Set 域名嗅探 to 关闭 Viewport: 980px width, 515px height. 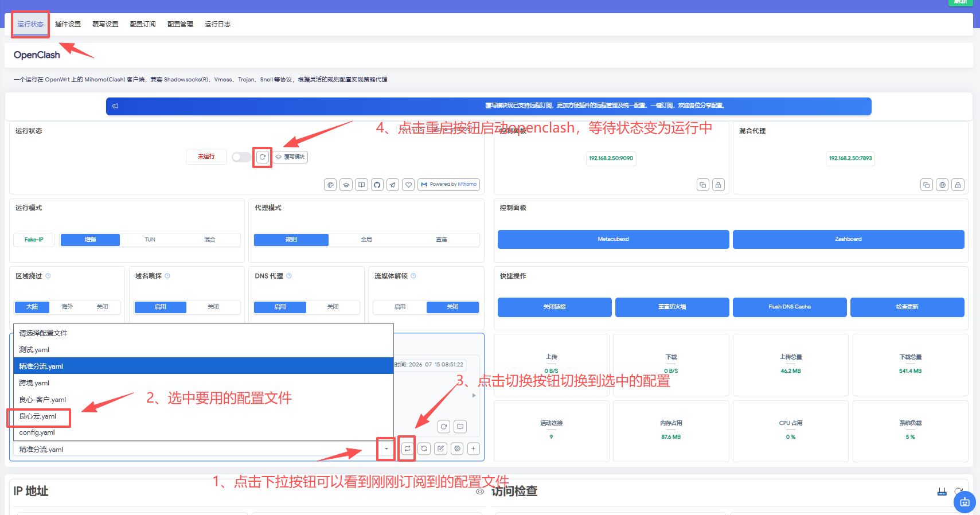213,307
